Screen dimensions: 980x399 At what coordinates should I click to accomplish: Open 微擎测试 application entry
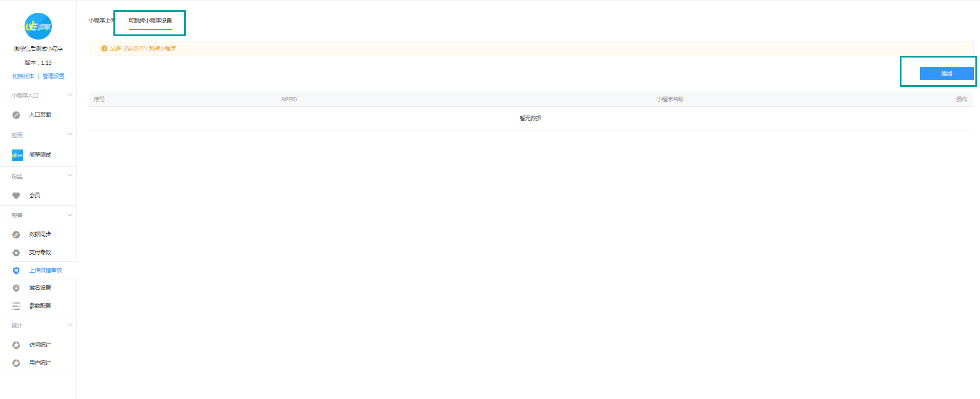(x=40, y=155)
